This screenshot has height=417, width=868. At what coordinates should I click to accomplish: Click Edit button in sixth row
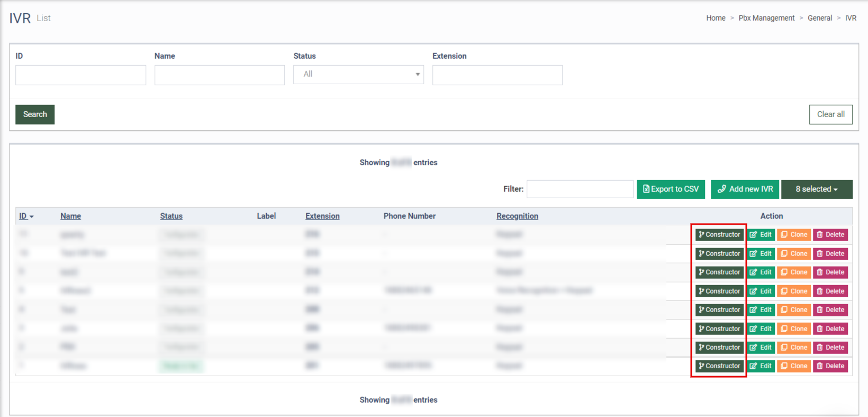[761, 329]
